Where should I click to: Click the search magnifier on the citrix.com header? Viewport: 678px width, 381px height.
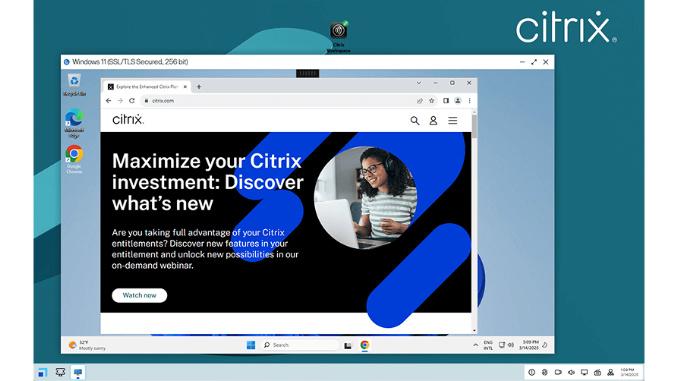(x=415, y=121)
